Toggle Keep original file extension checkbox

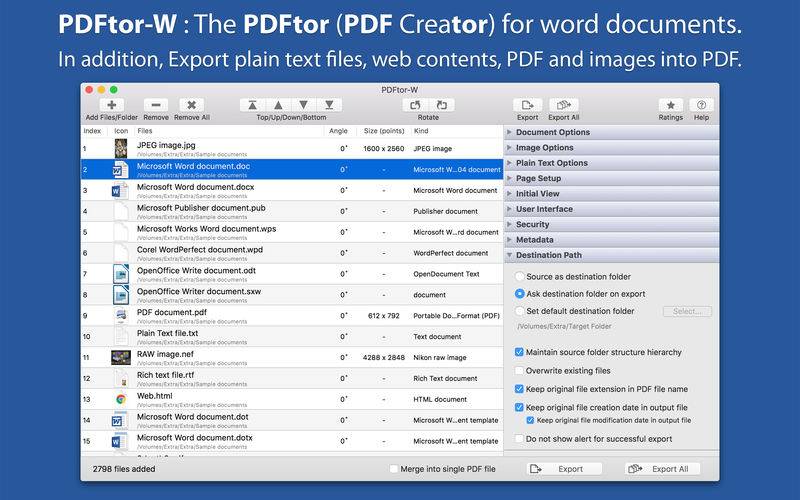coord(519,389)
